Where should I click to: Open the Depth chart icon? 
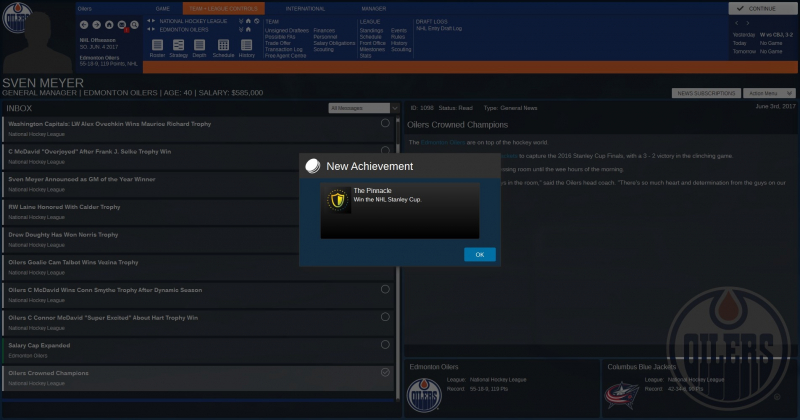(199, 45)
